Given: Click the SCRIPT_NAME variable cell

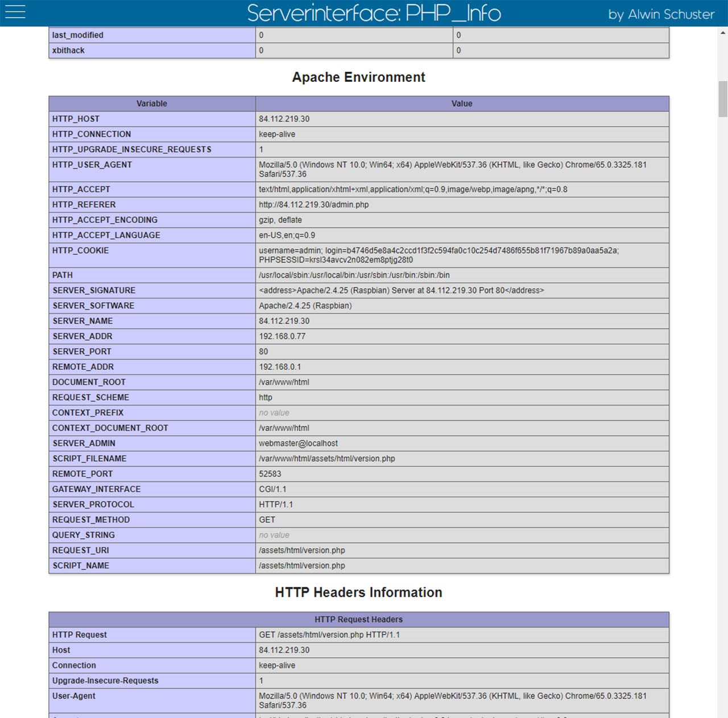Looking at the screenshot, I should 152,566.
